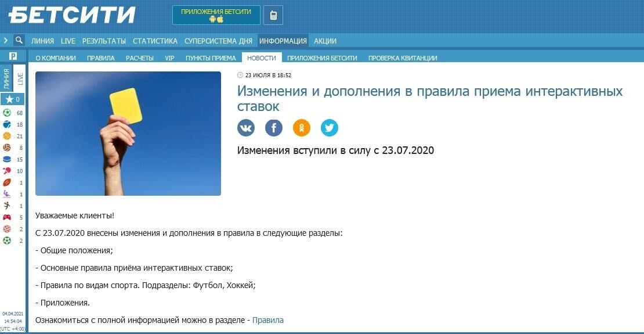The image size is (644, 334).
Task: Open table tennis live events
Action: pos(8,171)
